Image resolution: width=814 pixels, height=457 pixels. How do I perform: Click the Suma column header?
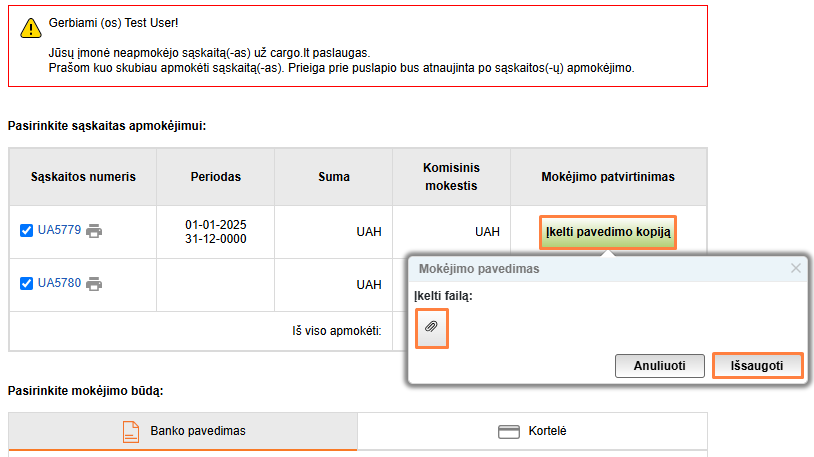click(334, 177)
